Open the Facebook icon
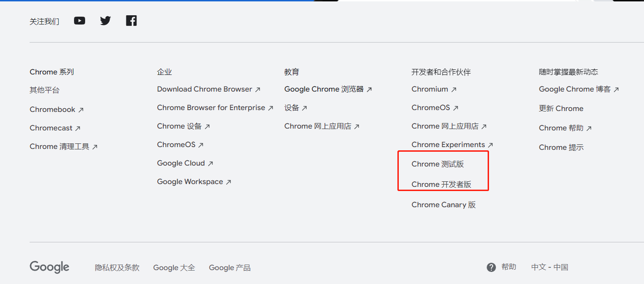This screenshot has width=644, height=284. [x=131, y=21]
